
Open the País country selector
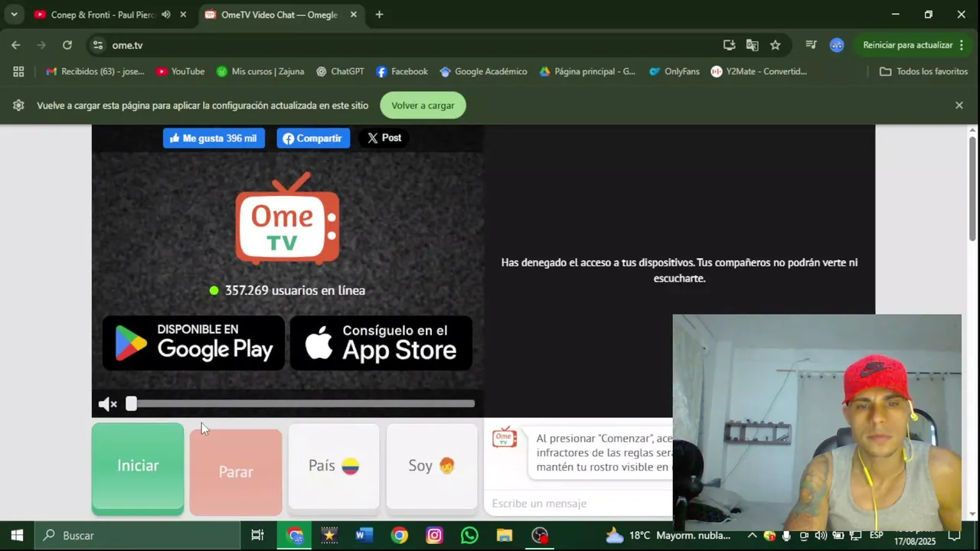(334, 466)
